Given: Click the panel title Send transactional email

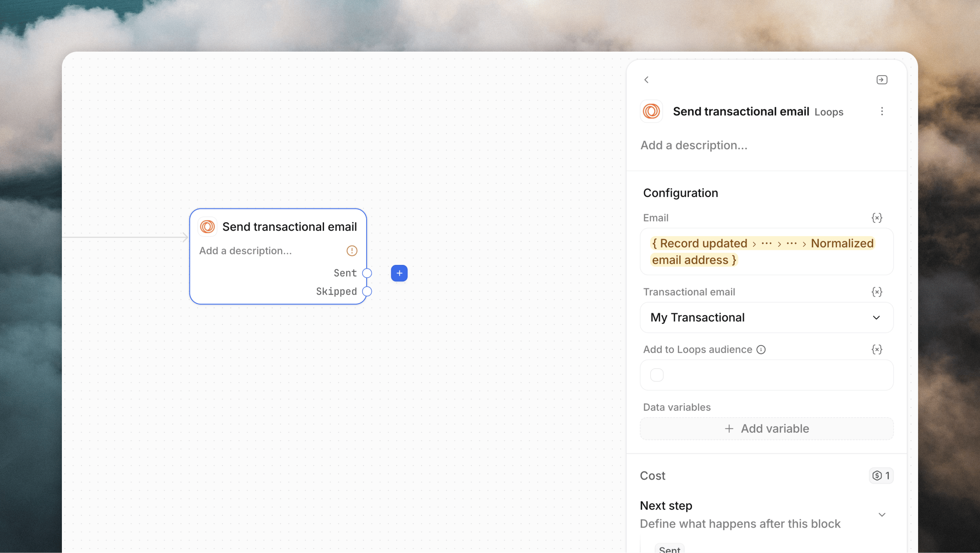Looking at the screenshot, I should point(741,111).
